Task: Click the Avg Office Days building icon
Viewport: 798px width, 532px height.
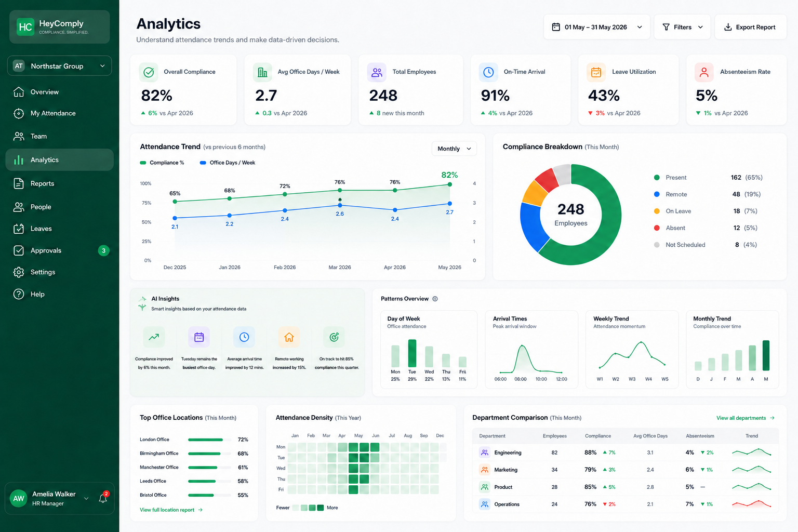Action: pos(262,72)
